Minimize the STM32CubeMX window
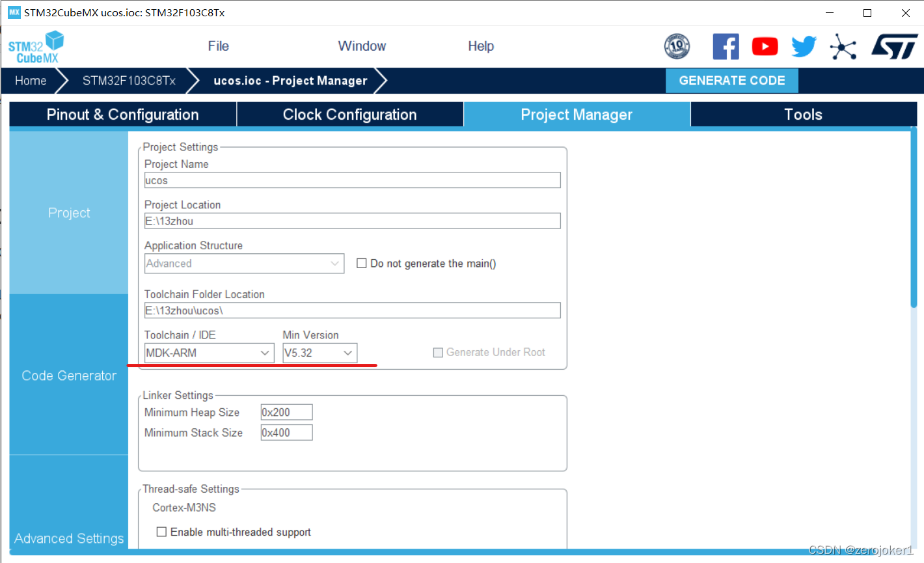Screen dimensions: 924x563 point(830,13)
